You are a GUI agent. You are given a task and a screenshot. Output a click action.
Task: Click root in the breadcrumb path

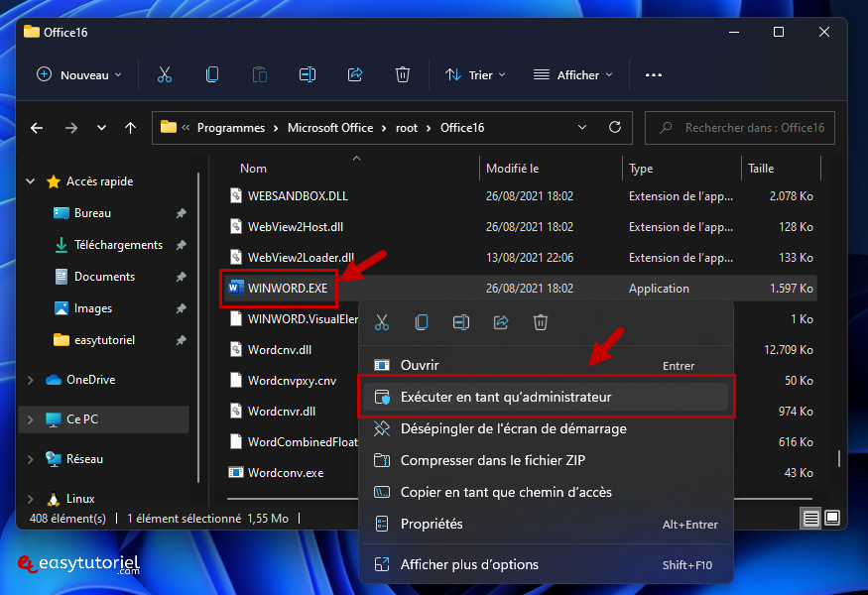[x=407, y=128]
